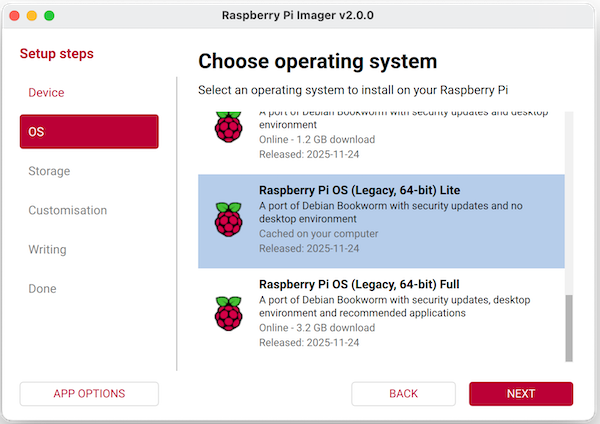
Task: Open the Storage setup step
Action: click(x=49, y=171)
